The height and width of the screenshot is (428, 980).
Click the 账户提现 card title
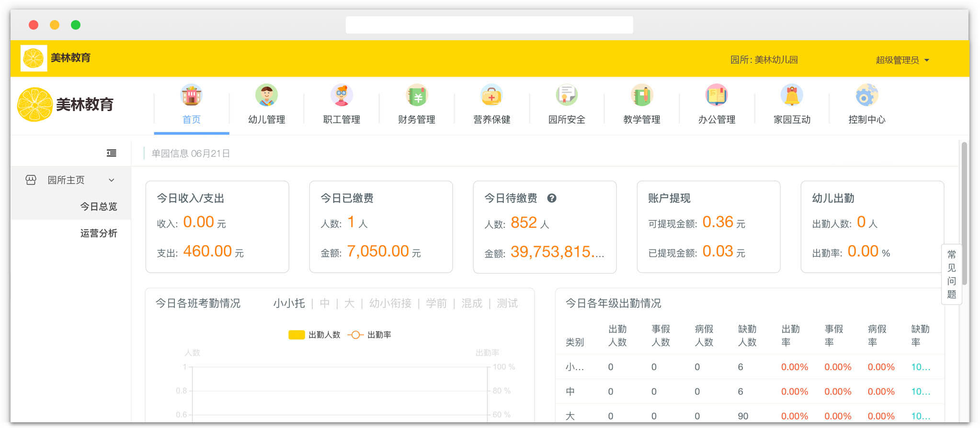coord(669,198)
